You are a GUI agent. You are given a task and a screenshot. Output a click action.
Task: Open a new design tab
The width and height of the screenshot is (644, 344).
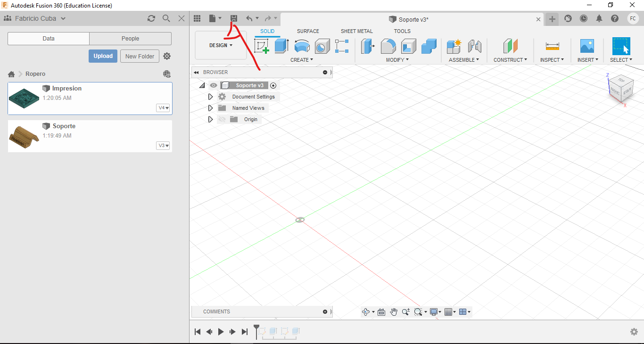552,19
